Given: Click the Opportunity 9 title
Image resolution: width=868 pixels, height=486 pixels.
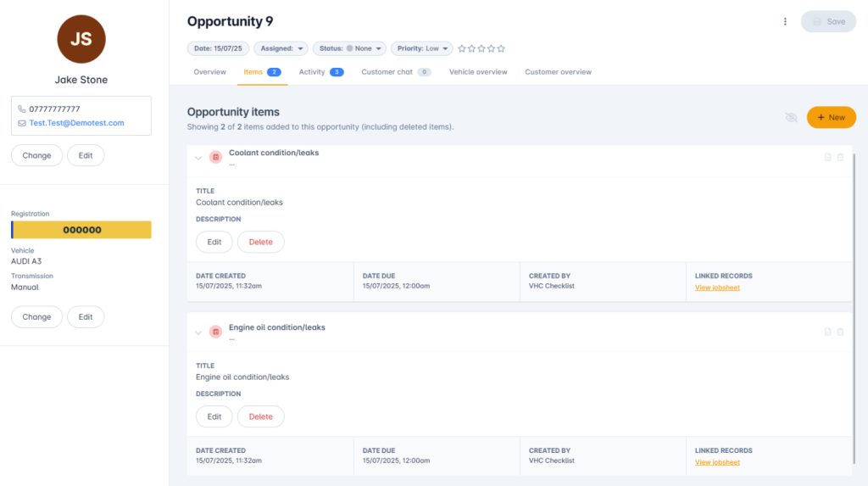Looking at the screenshot, I should tap(230, 21).
